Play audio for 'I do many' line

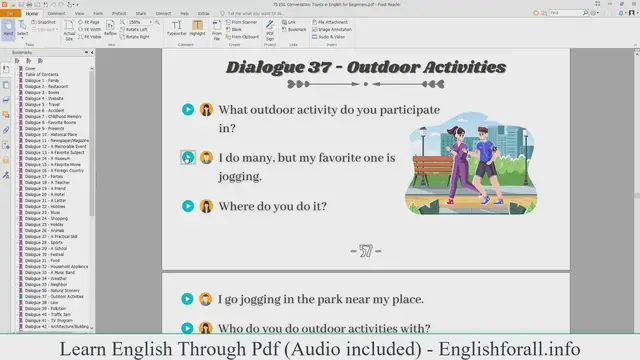[188, 158]
